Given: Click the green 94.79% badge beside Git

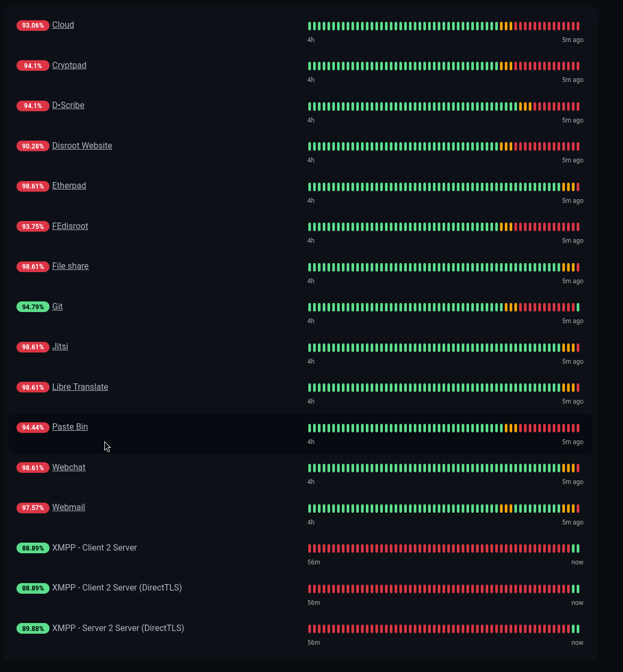Looking at the screenshot, I should 33,307.
